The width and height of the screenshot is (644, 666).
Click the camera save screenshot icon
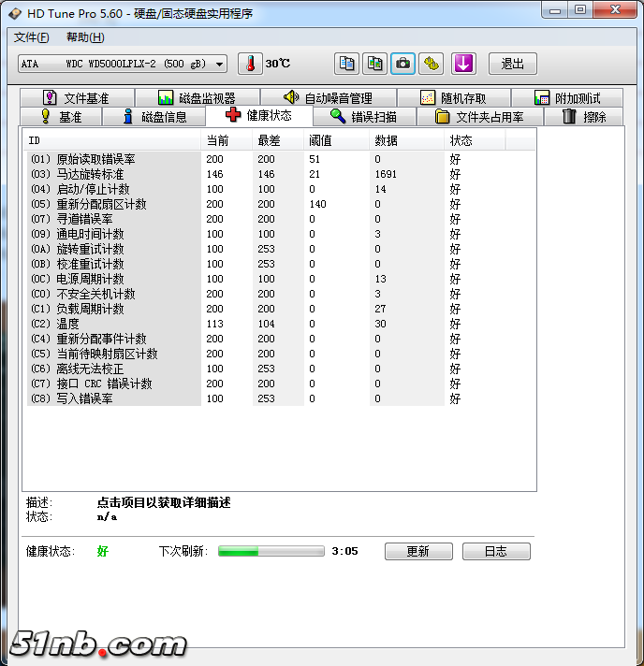pyautogui.click(x=402, y=64)
